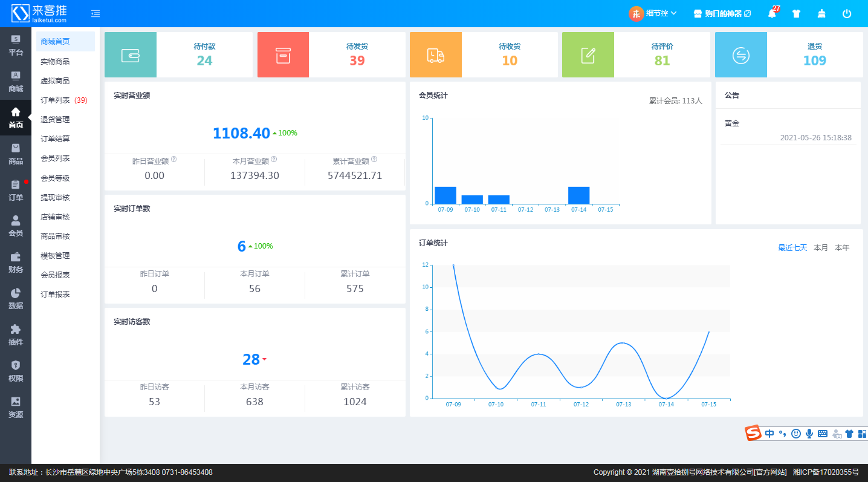Open the 插件 sidebar section
The height and width of the screenshot is (482, 868).
[16, 335]
